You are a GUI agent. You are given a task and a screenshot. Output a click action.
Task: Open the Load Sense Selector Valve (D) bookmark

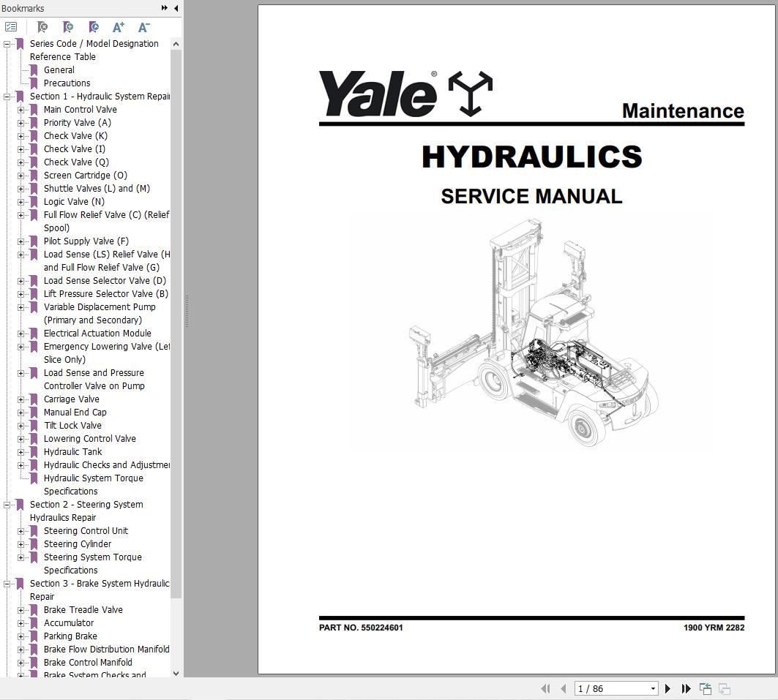(105, 281)
